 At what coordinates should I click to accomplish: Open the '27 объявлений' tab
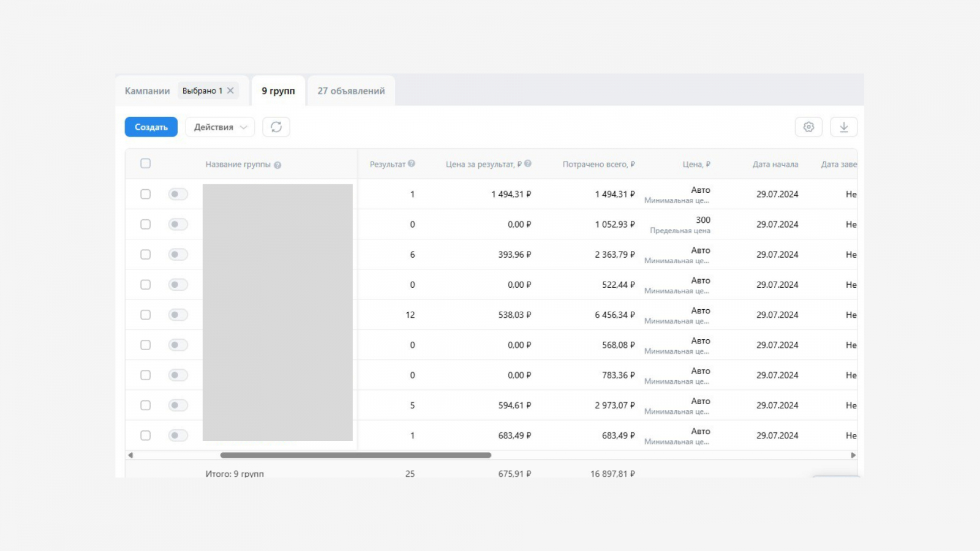point(351,91)
